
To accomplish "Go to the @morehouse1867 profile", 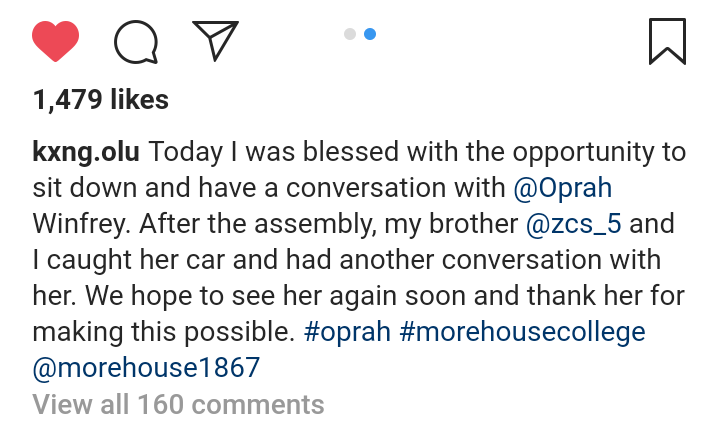I will [x=146, y=368].
